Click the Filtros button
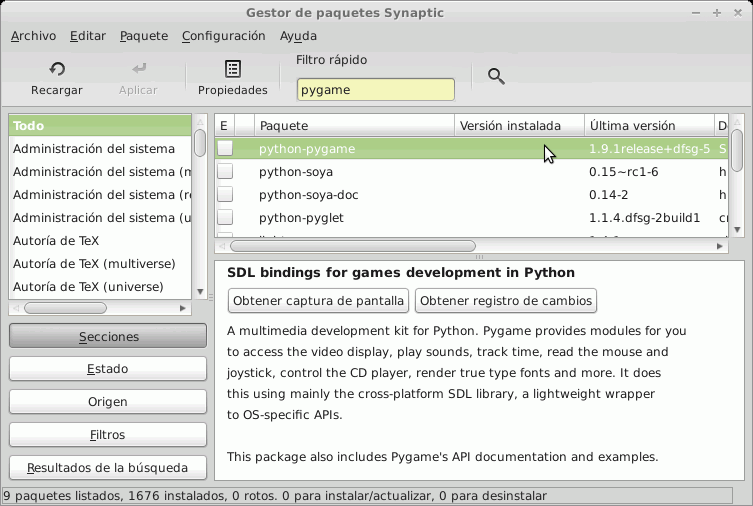 point(108,434)
